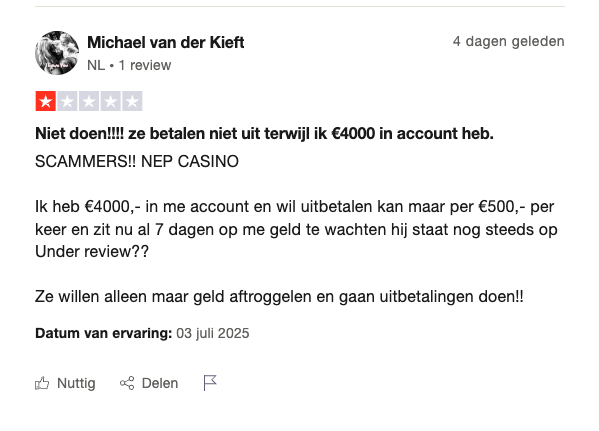Click the fifth grey rating star
Screen dimensions: 599x431
coord(132,101)
